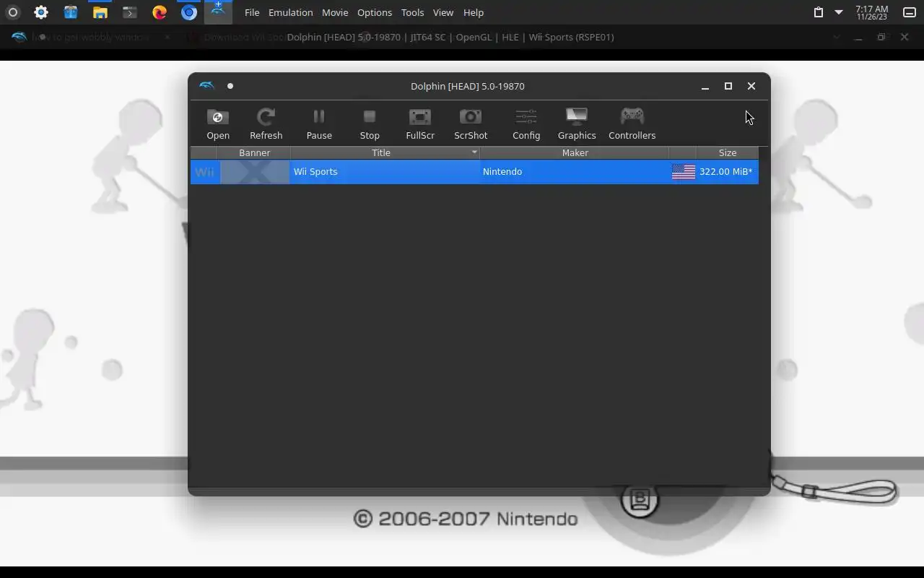Open the software store icon in the taskbar
924x578 pixels.
71,12
